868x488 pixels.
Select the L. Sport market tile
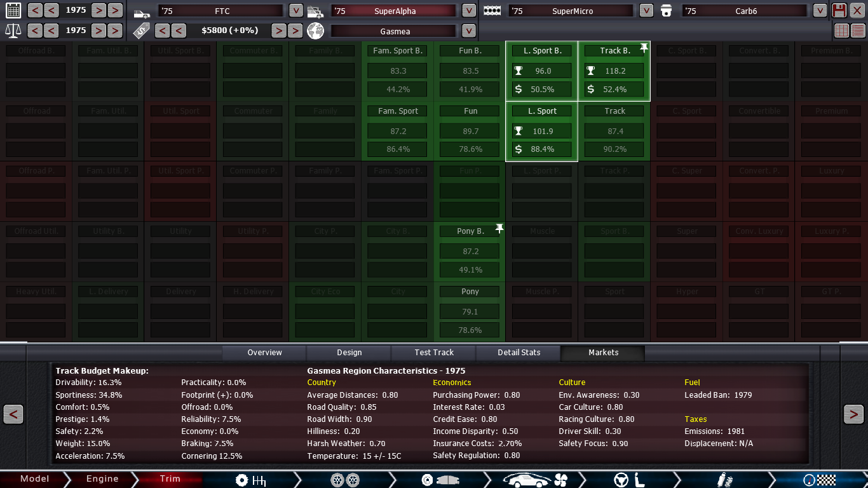coord(541,131)
